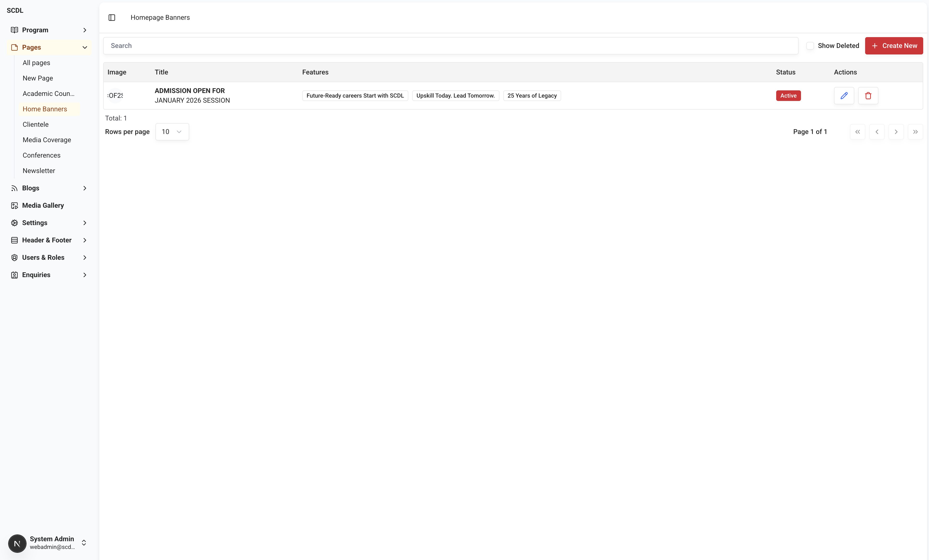The height and width of the screenshot is (560, 929).
Task: Open the System Admin account switcher
Action: [84, 543]
